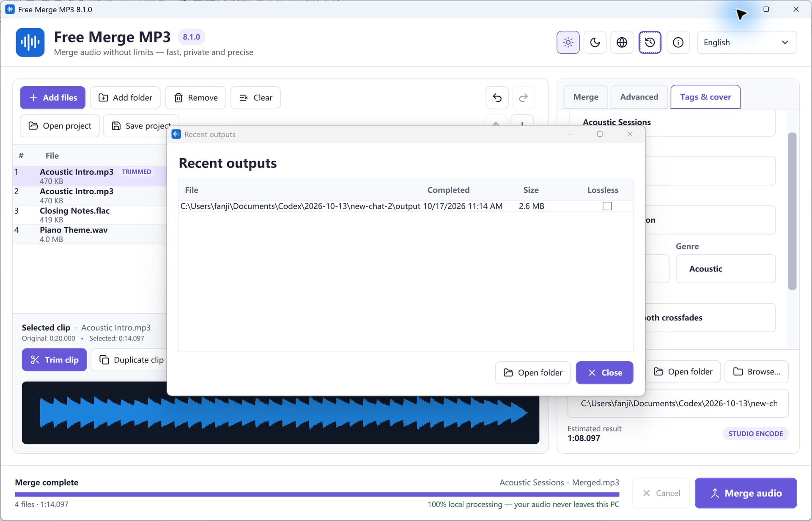Screen dimensions: 812x521
Task: Open the globe language icon
Action: [x=622, y=42]
